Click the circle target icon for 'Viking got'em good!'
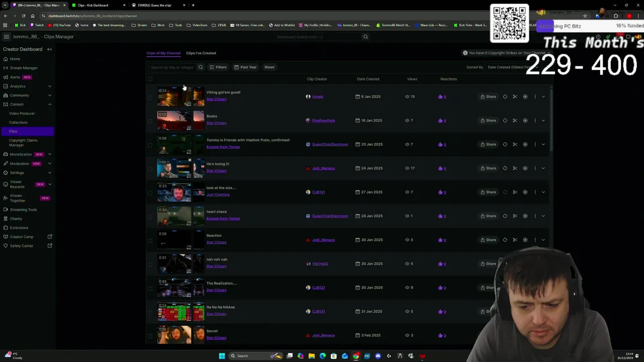644x362 pixels. click(505, 97)
